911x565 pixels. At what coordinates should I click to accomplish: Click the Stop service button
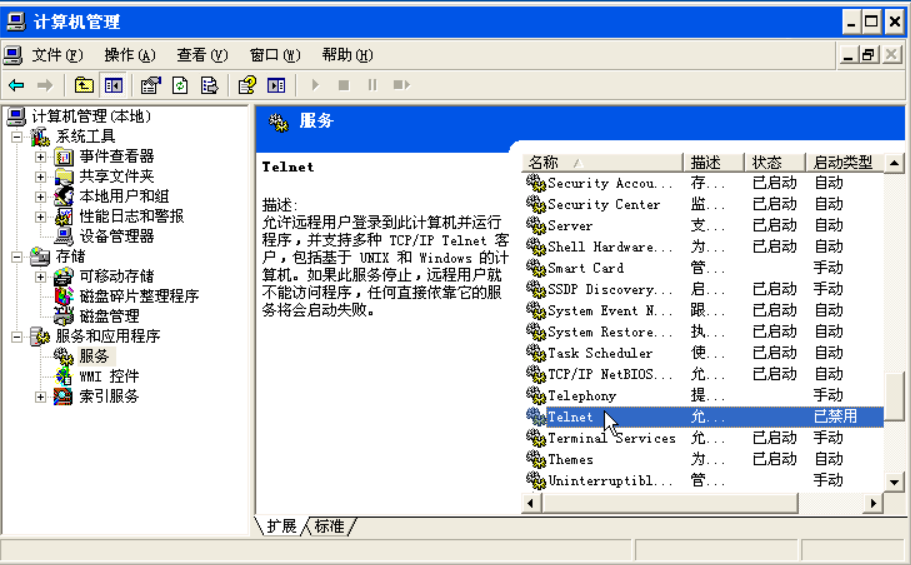coord(343,85)
